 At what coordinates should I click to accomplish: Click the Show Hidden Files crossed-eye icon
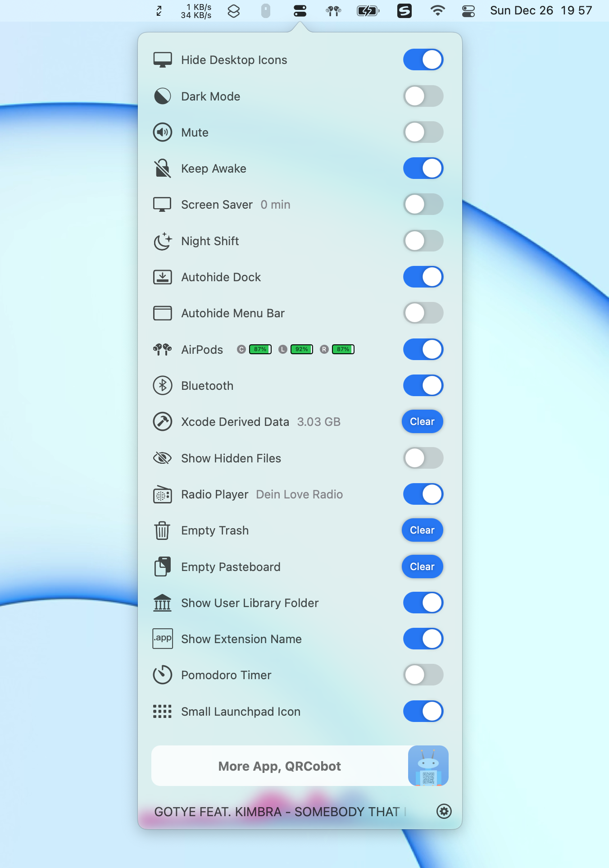[x=162, y=458]
